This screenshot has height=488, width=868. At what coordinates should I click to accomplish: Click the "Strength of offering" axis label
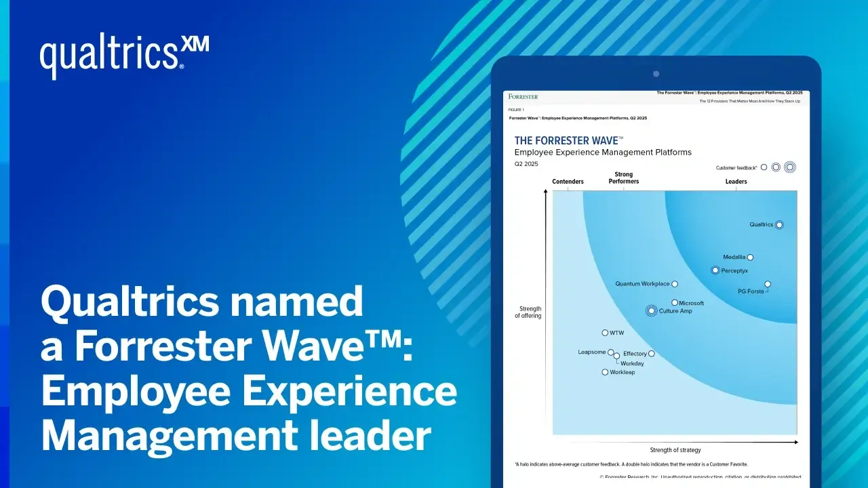(528, 312)
